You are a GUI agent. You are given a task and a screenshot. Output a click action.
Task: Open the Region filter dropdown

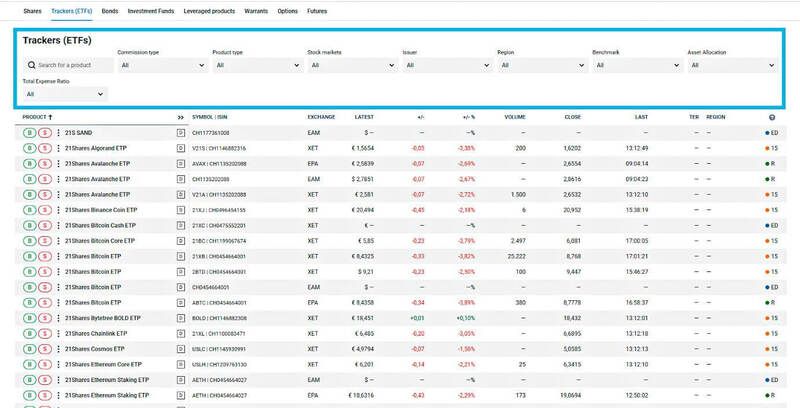[x=542, y=65]
